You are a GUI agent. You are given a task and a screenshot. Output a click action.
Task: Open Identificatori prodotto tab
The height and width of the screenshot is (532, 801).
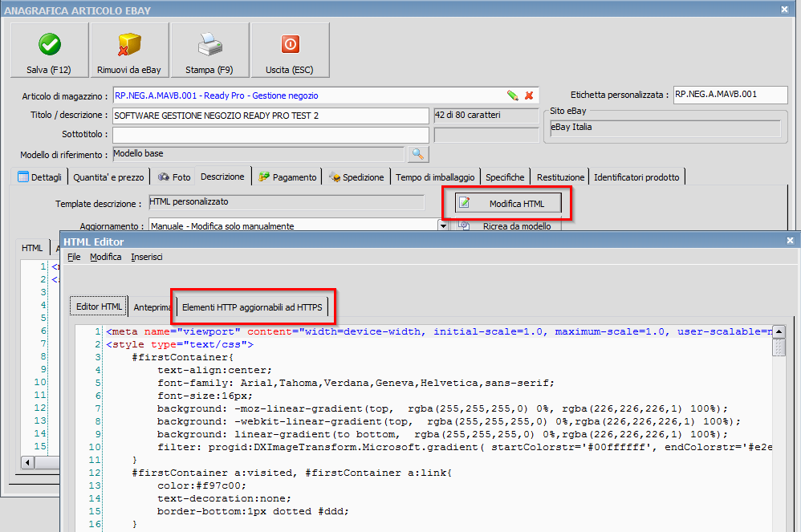636,177
